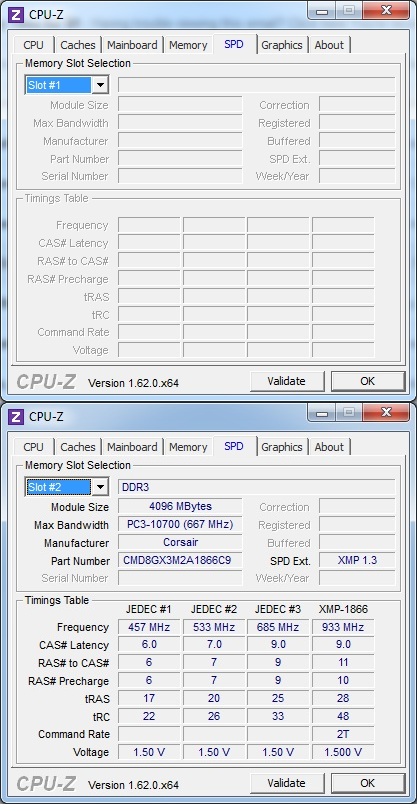417x811 pixels.
Task: Click the JEDEC #3 column header
Action: [x=278, y=609]
